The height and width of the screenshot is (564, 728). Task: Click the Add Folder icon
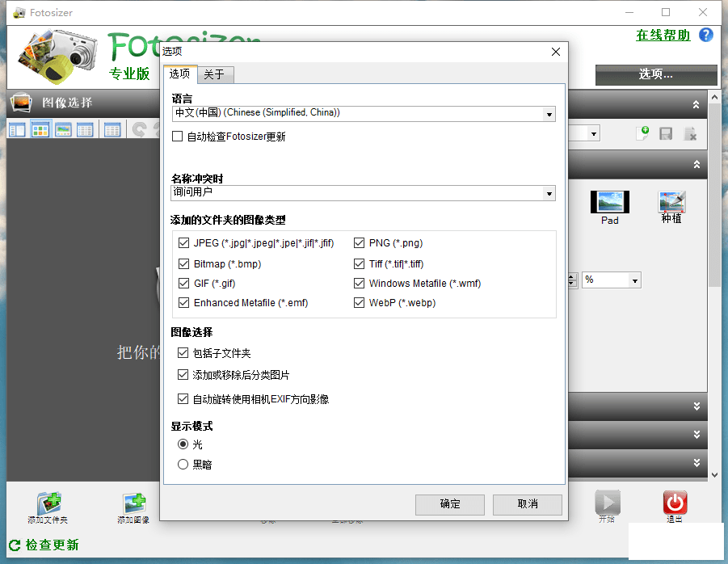pos(48,503)
